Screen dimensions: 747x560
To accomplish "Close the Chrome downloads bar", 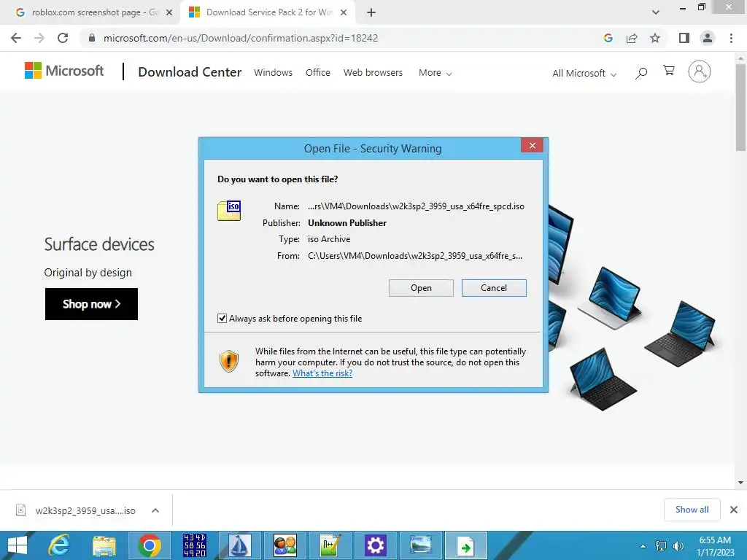I will point(734,510).
